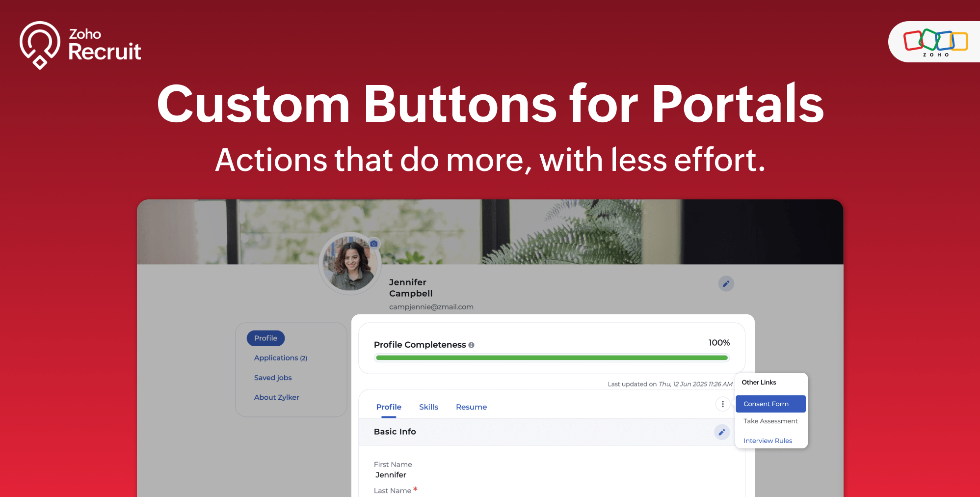Image resolution: width=980 pixels, height=497 pixels.
Task: Click the Custom Buttons for Portals headline
Action: coord(490,104)
